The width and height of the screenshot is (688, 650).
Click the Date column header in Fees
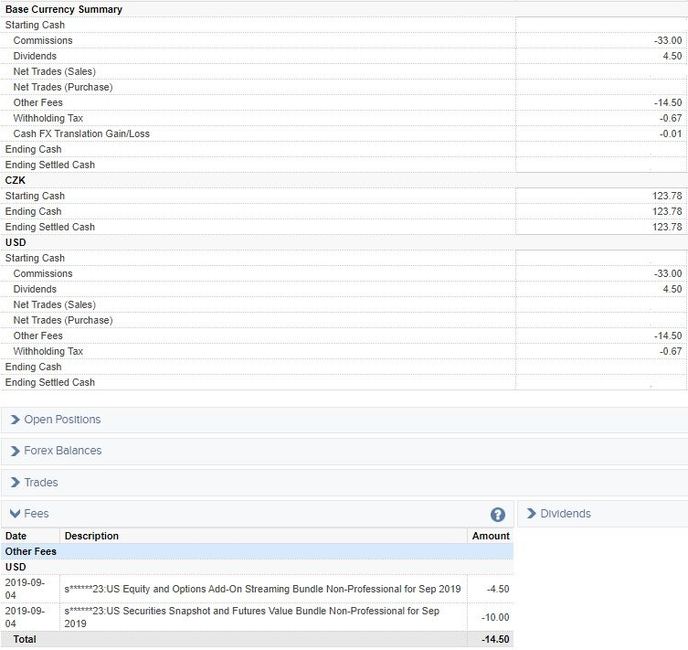[16, 536]
